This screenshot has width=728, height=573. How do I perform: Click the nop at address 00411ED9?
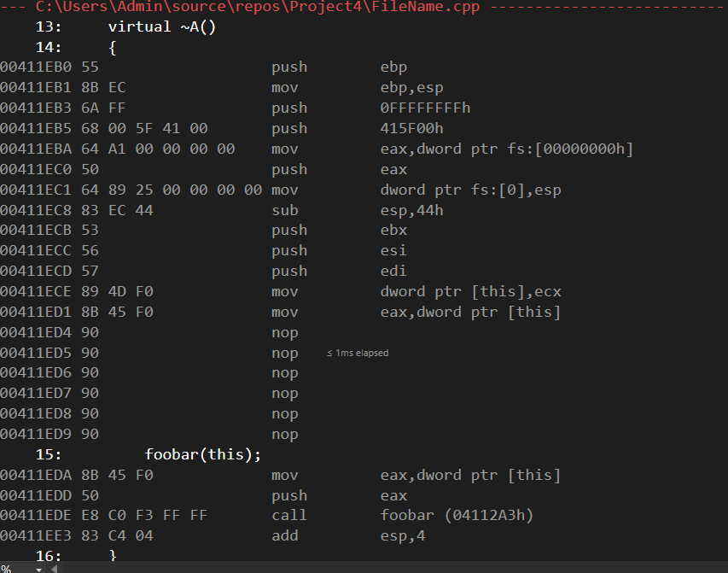pos(284,435)
